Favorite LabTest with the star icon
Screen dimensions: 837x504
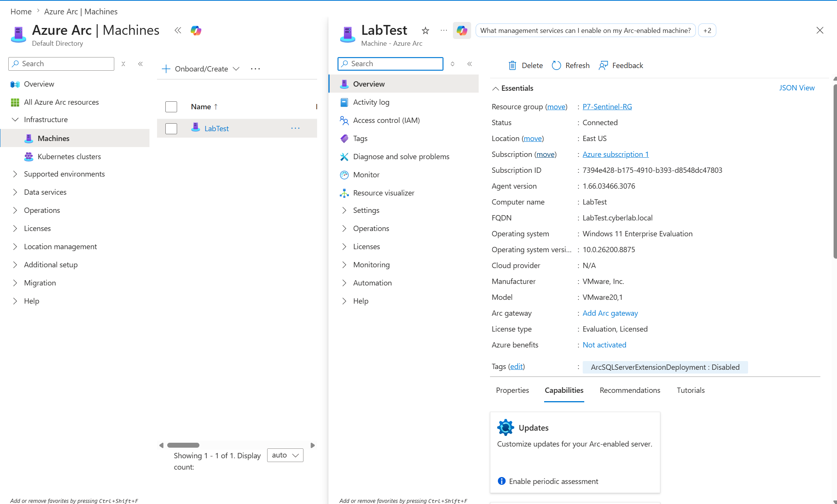point(425,30)
